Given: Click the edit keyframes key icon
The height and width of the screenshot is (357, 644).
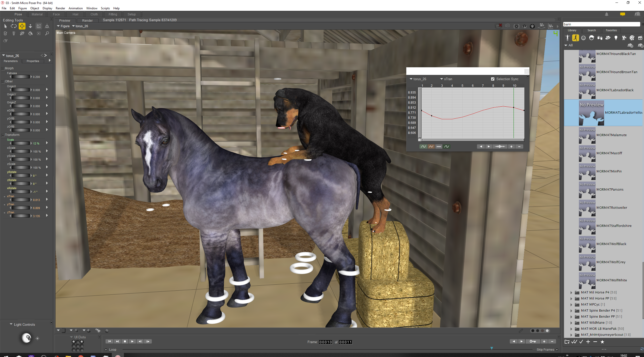Looking at the screenshot, I should pyautogui.click(x=532, y=341).
